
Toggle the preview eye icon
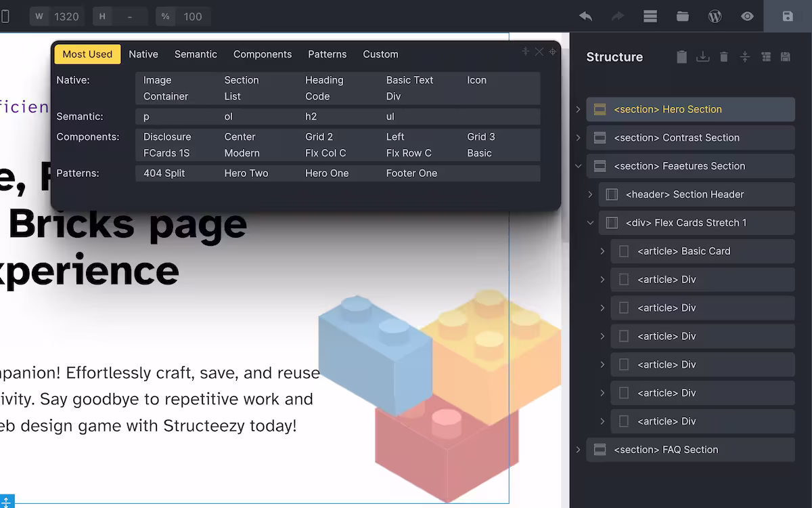[x=747, y=16]
